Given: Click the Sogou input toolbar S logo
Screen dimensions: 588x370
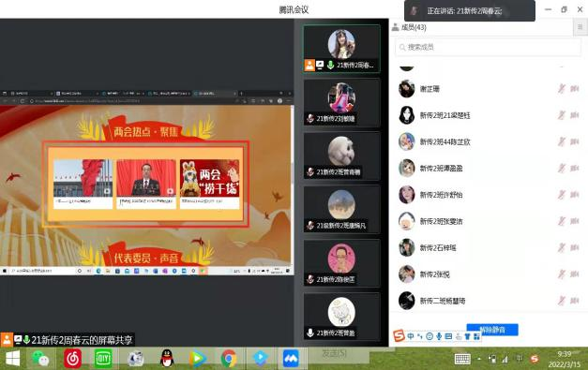Looking at the screenshot, I should [399, 335].
